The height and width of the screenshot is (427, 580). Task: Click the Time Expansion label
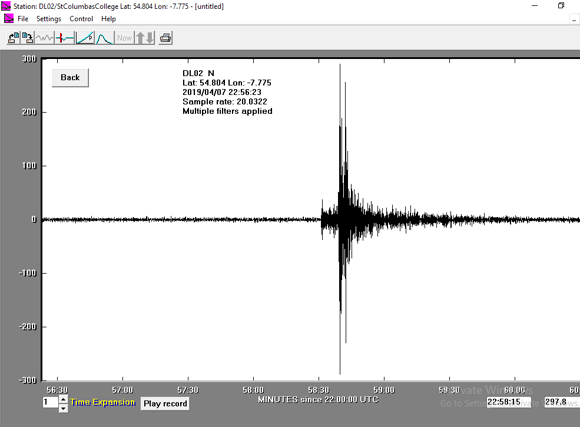click(103, 403)
